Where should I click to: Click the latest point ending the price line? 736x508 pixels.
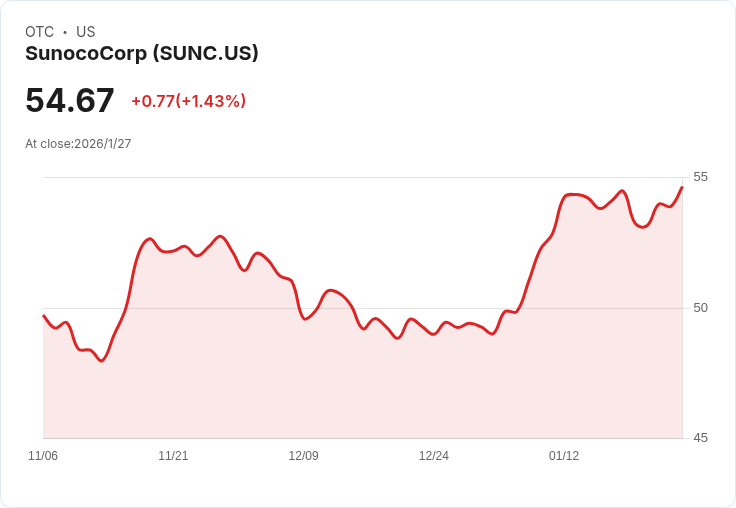682,187
